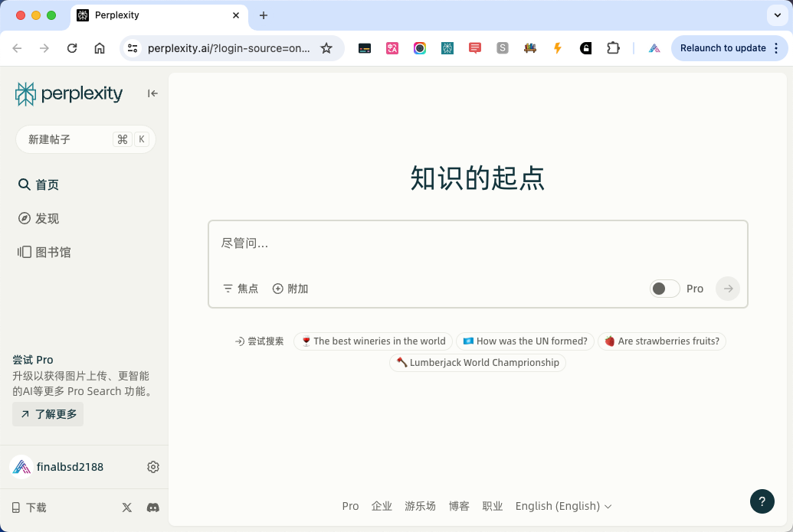The width and height of the screenshot is (793, 532).
Task: Collapse the sidebar with the arrow icon
Action: (152, 93)
